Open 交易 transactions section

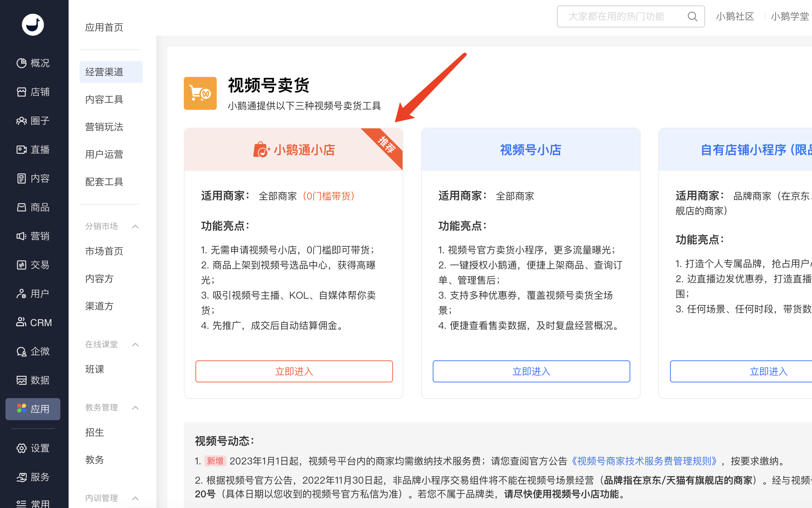pos(33,265)
